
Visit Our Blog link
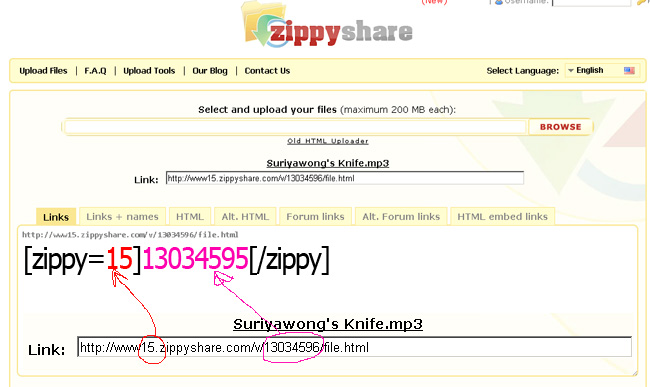[x=210, y=71]
